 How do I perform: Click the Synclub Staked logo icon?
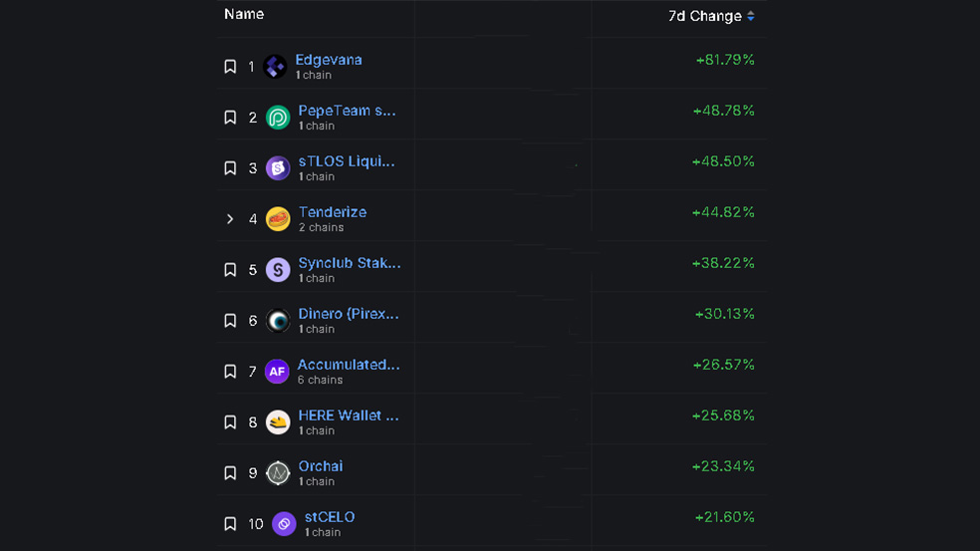click(x=278, y=270)
